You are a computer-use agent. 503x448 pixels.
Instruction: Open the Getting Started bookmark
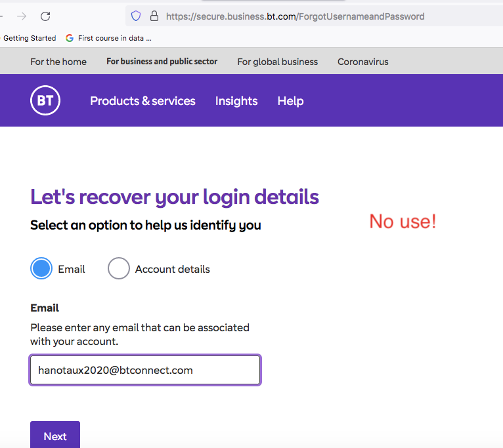coord(30,38)
